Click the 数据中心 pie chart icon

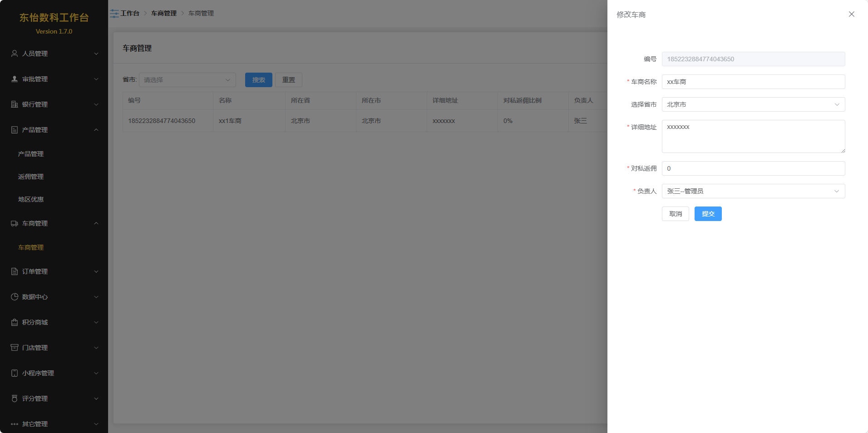point(15,297)
